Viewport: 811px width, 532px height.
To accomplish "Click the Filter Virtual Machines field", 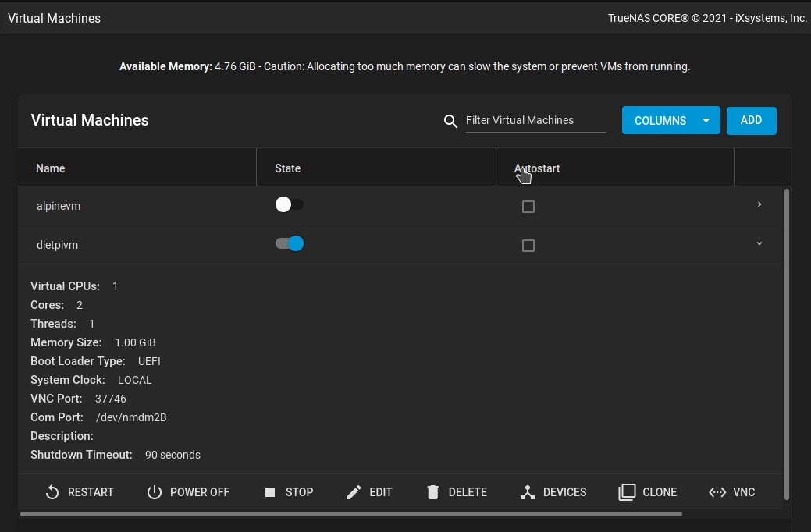I will pyautogui.click(x=535, y=120).
